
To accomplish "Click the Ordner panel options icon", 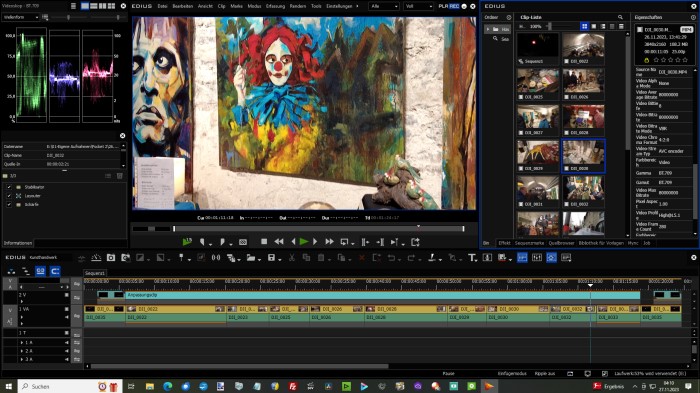I will (508, 17).
